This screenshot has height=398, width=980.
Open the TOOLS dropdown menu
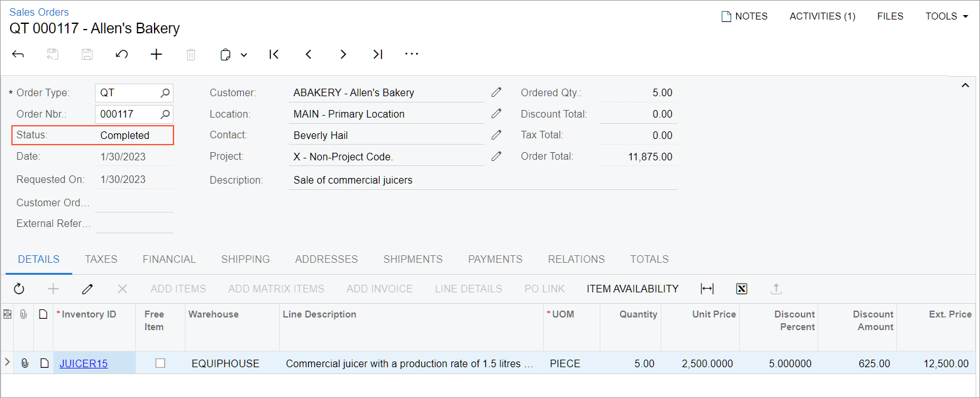(x=946, y=16)
